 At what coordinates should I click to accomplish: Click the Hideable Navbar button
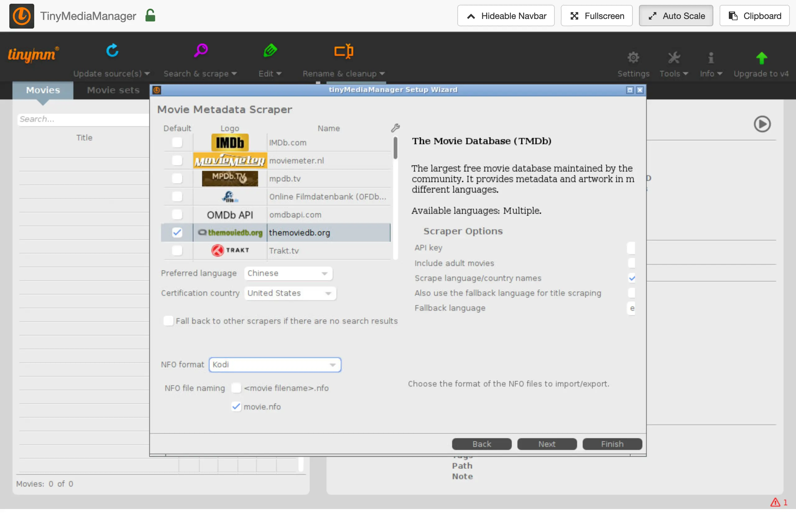pyautogui.click(x=506, y=16)
